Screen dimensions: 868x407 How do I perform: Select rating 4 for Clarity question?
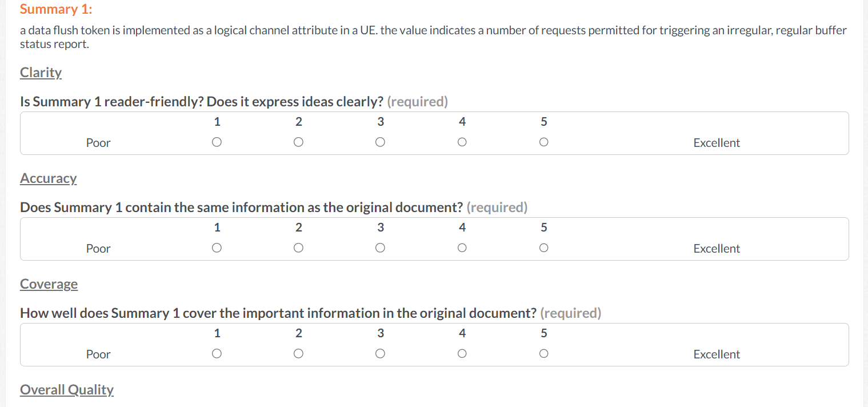click(462, 142)
